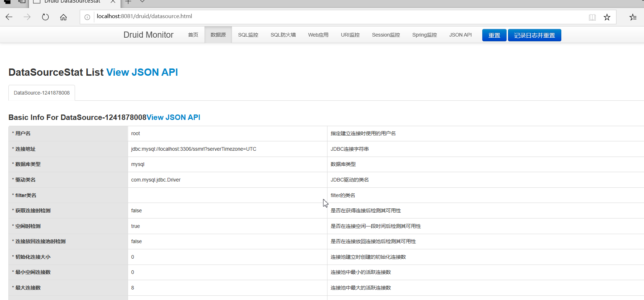Open the SQL防火墙 menu item
The width and height of the screenshot is (644, 300).
283,35
